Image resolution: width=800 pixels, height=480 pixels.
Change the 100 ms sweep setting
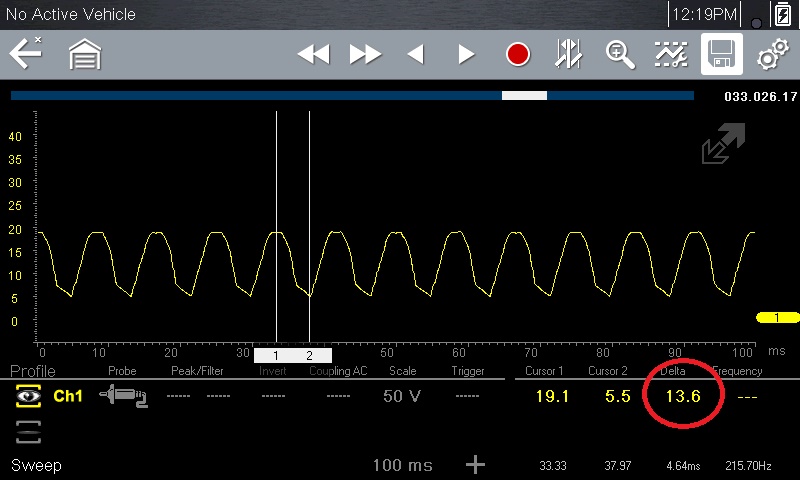(400, 466)
